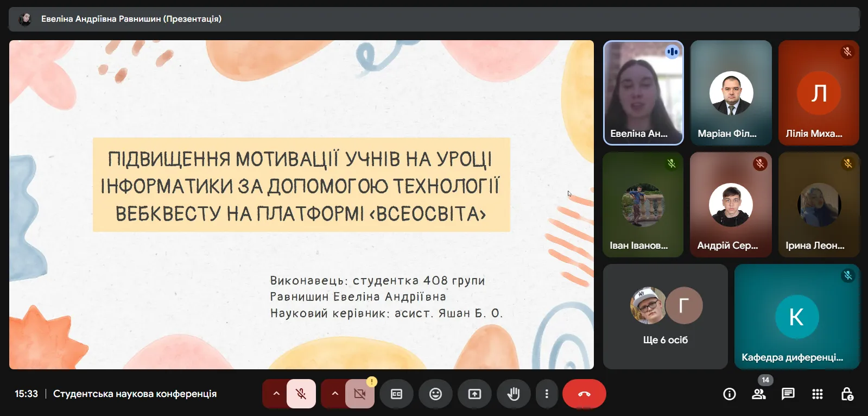Click muted mic icon on Лілія tile
This screenshot has height=416, width=868.
(x=847, y=52)
